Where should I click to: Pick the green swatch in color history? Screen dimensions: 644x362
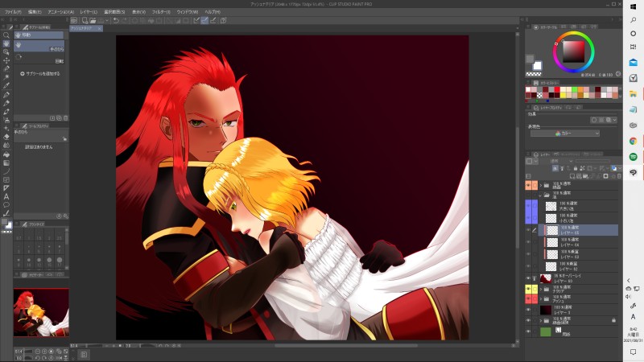575,90
